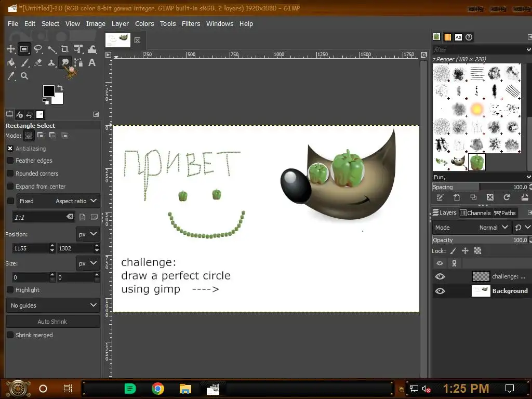Enable the Highlight checkbox

click(x=10, y=290)
